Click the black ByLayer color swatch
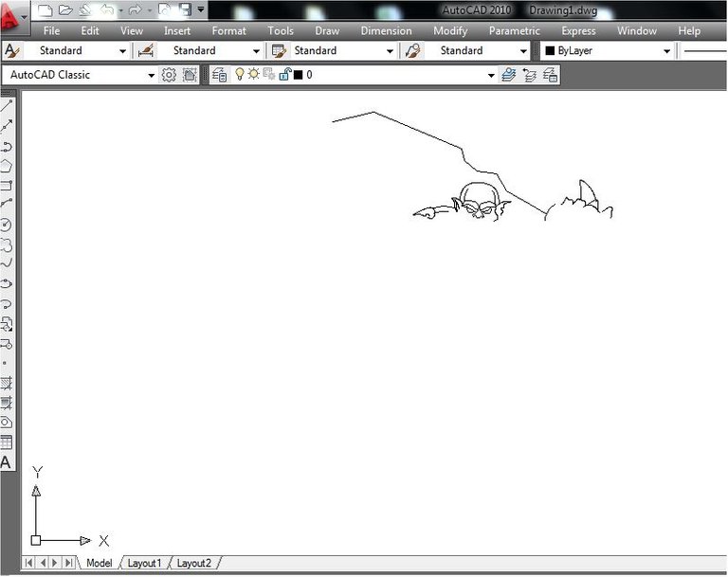This screenshot has width=728, height=577. 550,50
